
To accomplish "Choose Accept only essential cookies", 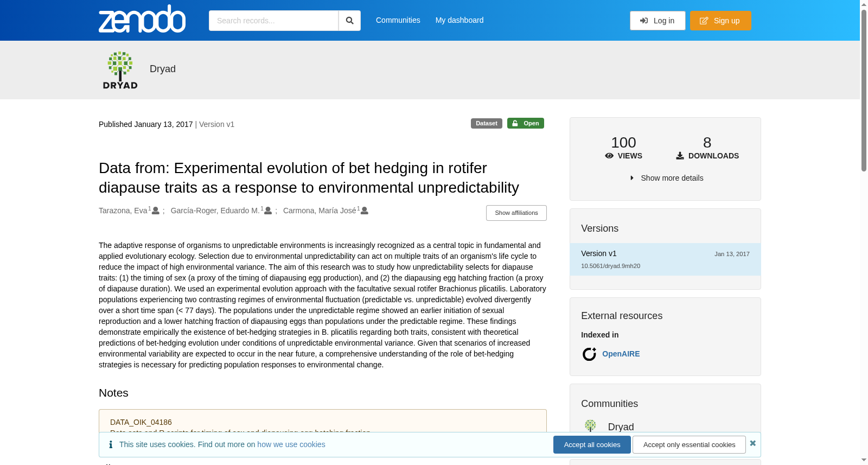I will click(690, 445).
